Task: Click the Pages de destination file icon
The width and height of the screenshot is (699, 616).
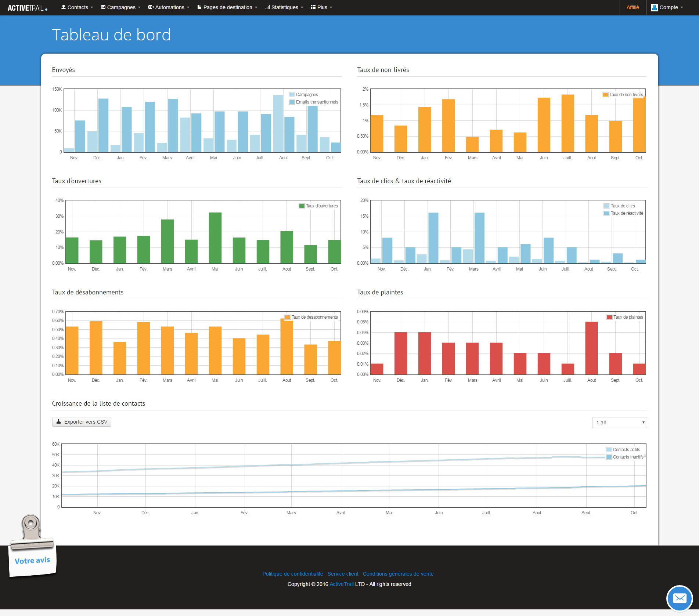Action: pos(199,7)
